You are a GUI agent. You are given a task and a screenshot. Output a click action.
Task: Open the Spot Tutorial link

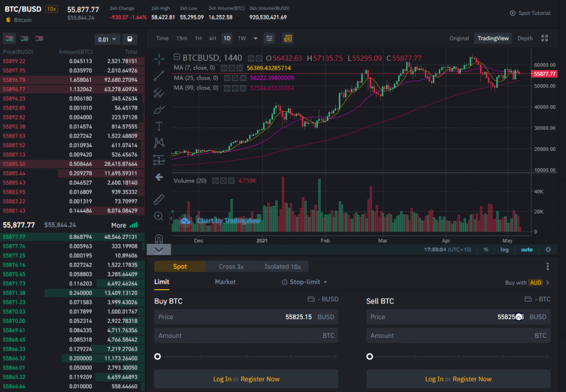530,13
